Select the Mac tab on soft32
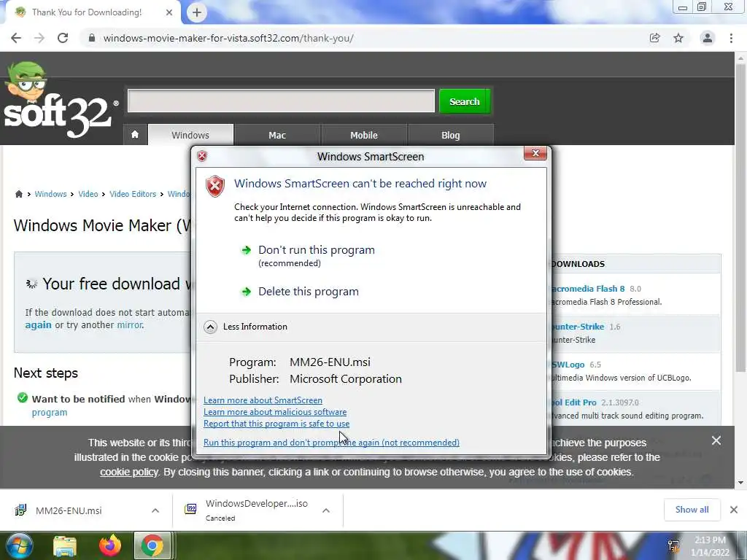This screenshot has height=560, width=747. coord(277,135)
